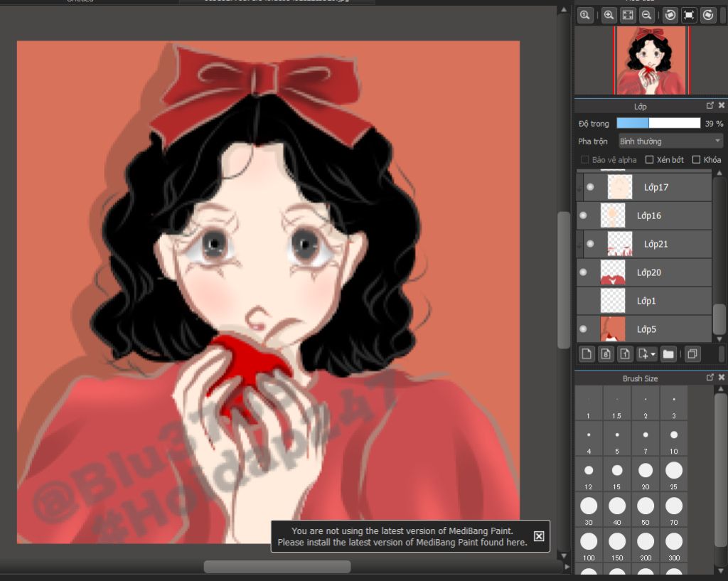Image resolution: width=728 pixels, height=581 pixels.
Task: Select layer Lớp1 by its name
Action: point(646,301)
